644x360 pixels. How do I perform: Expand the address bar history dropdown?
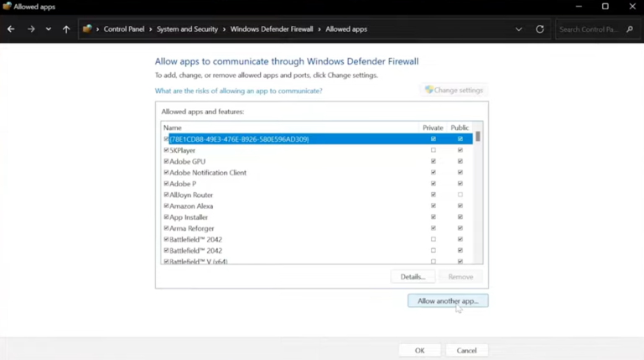(518, 29)
